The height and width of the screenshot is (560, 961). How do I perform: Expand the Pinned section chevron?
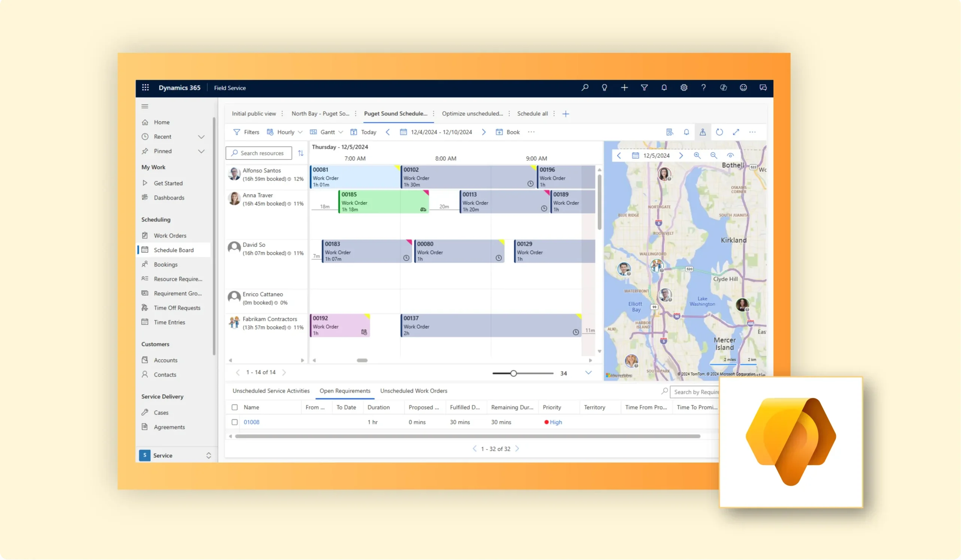[201, 151]
